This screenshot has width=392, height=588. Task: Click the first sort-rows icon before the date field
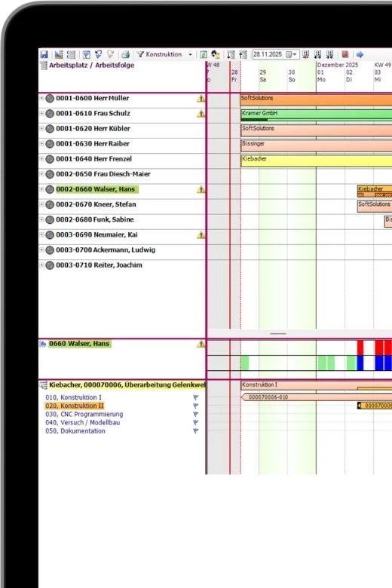[231, 54]
